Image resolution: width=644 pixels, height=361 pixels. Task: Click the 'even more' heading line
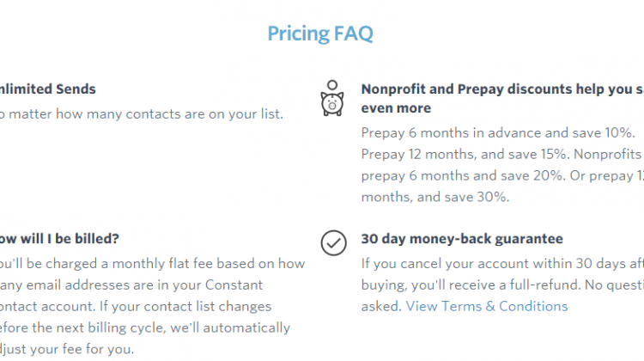[x=396, y=108]
